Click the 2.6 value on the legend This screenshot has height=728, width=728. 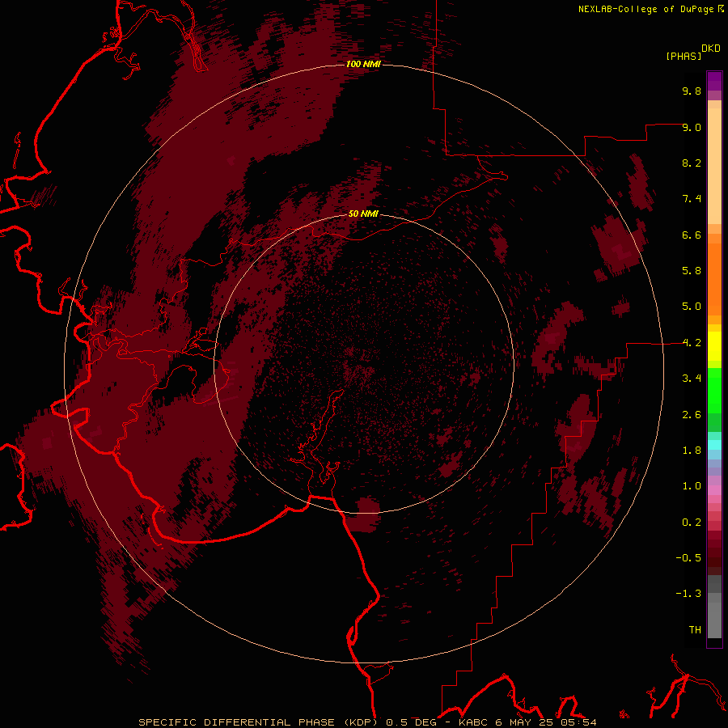692,415
